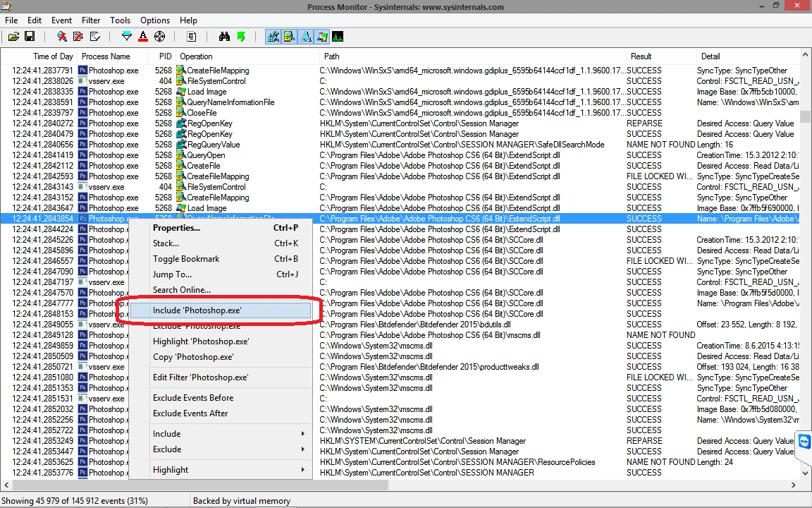This screenshot has height=508, width=812.
Task: Click horizontal scrollbar right arrow
Action: 794,485
